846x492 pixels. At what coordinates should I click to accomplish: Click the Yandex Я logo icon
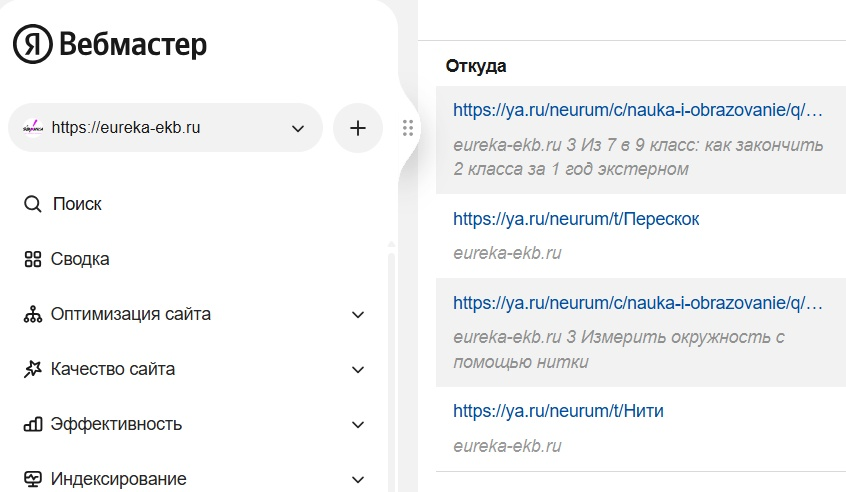pyautogui.click(x=33, y=44)
